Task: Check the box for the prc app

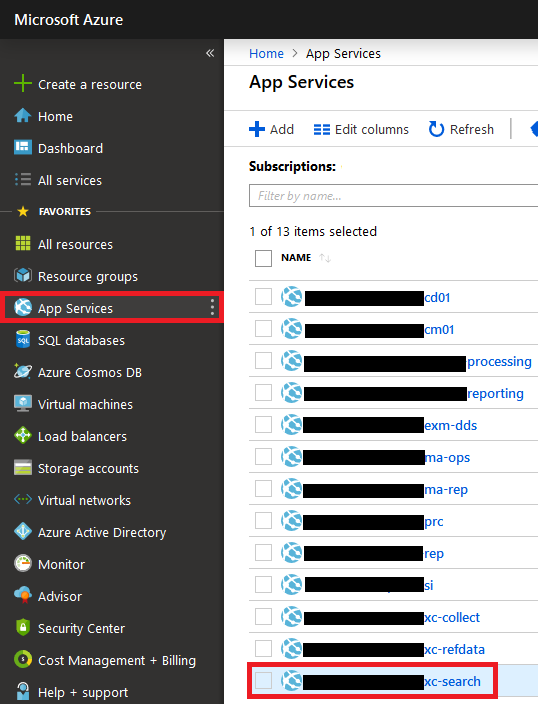Action: (263, 520)
